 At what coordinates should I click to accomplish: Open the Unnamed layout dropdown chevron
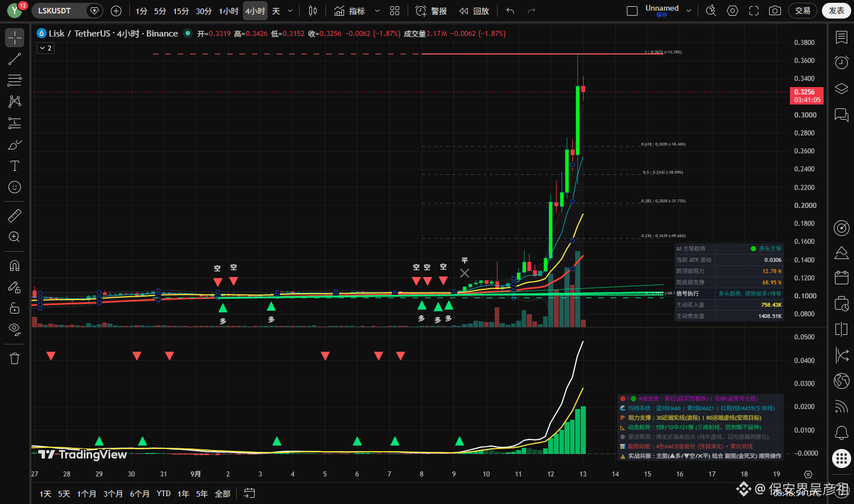(x=689, y=11)
